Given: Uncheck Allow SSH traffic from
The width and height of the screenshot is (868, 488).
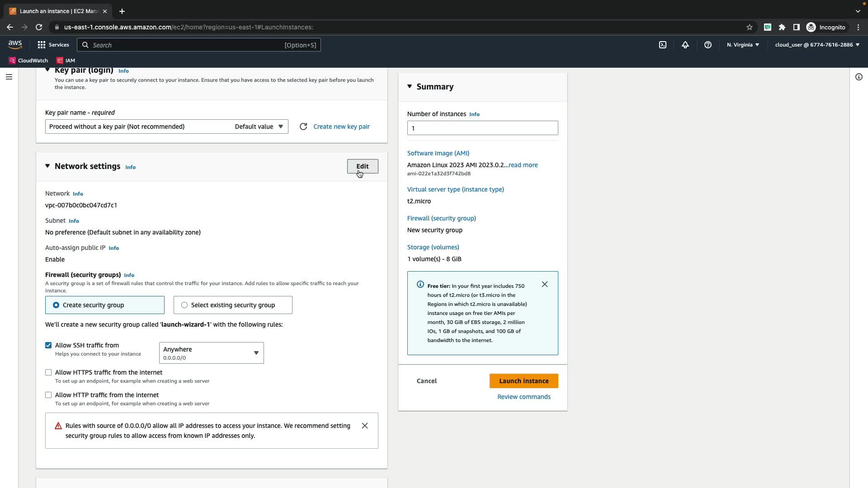Looking at the screenshot, I should pyautogui.click(x=48, y=345).
